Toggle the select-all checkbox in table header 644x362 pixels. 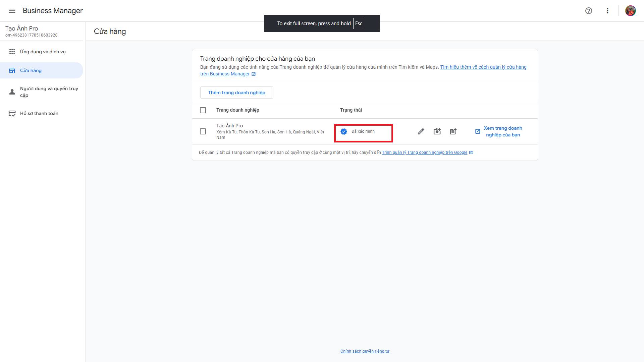click(x=203, y=110)
